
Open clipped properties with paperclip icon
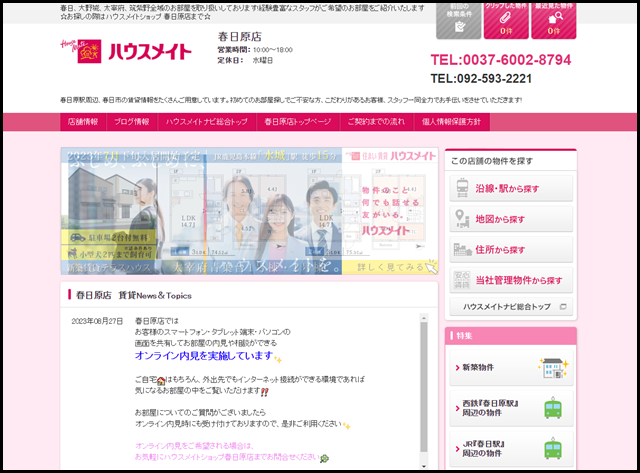(506, 22)
